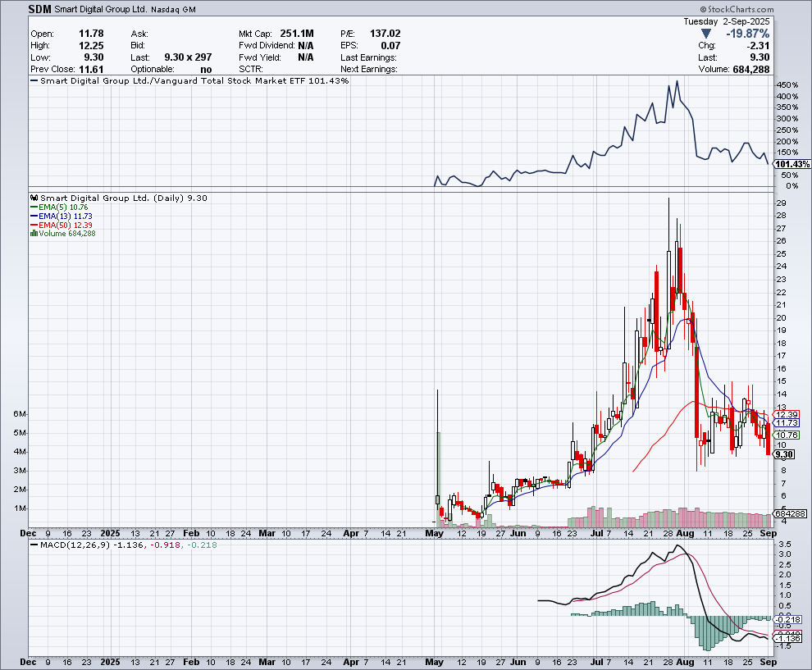The image size is (812, 670).
Task: Click the green EMA(5) 10.76 legend
Action: (x=59, y=207)
